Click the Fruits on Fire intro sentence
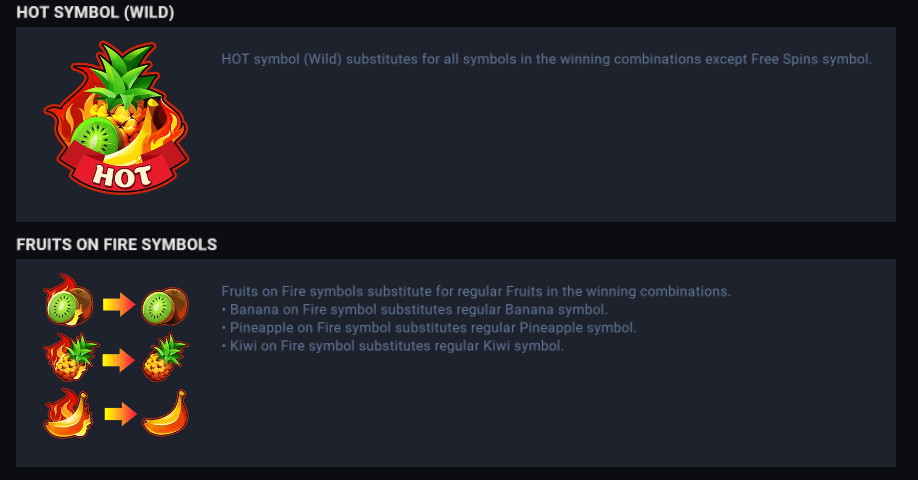Image resolution: width=918 pixels, height=480 pixels. [476, 291]
